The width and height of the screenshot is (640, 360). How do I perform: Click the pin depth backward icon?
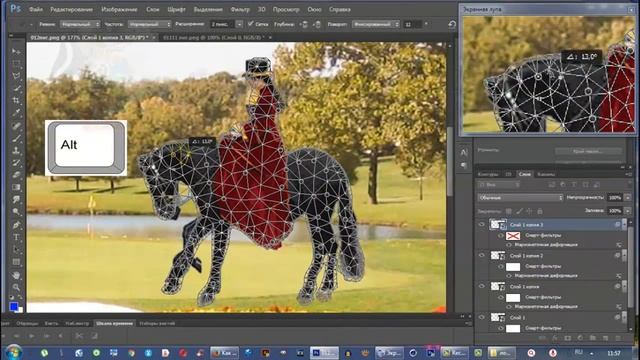317,24
